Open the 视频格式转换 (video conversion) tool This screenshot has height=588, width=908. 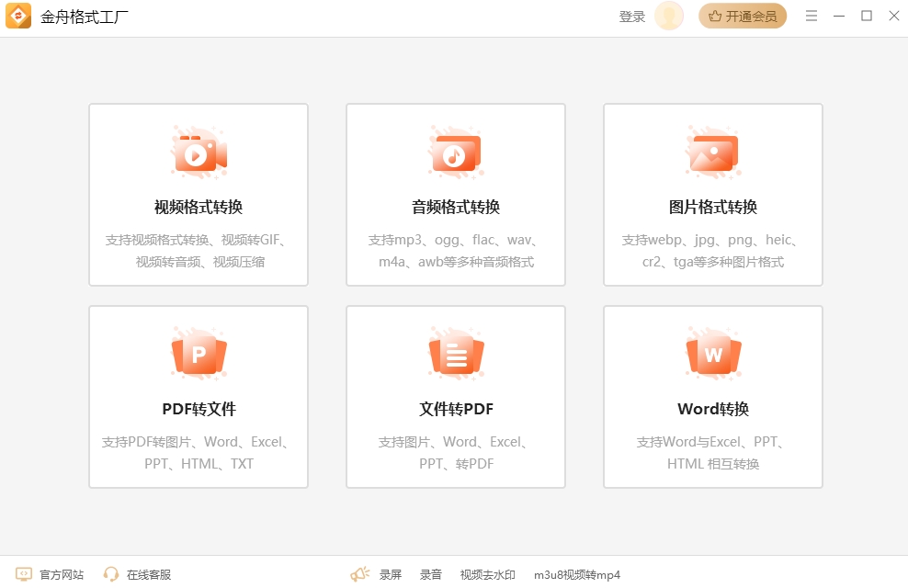pyautogui.click(x=198, y=195)
